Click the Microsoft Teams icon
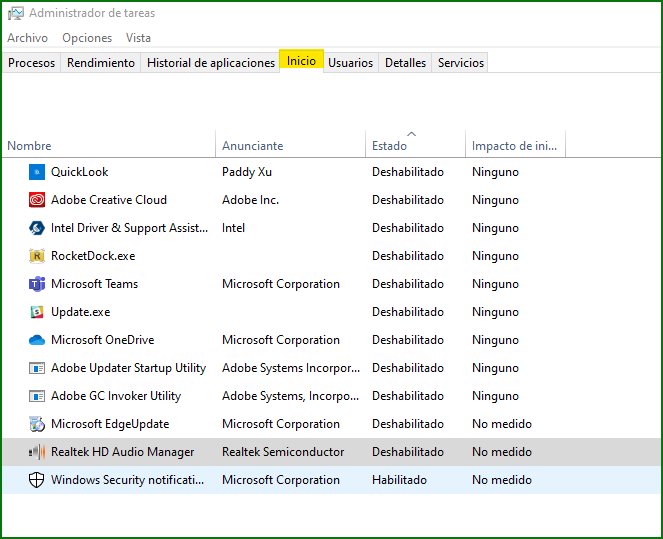This screenshot has height=539, width=663. point(37,284)
